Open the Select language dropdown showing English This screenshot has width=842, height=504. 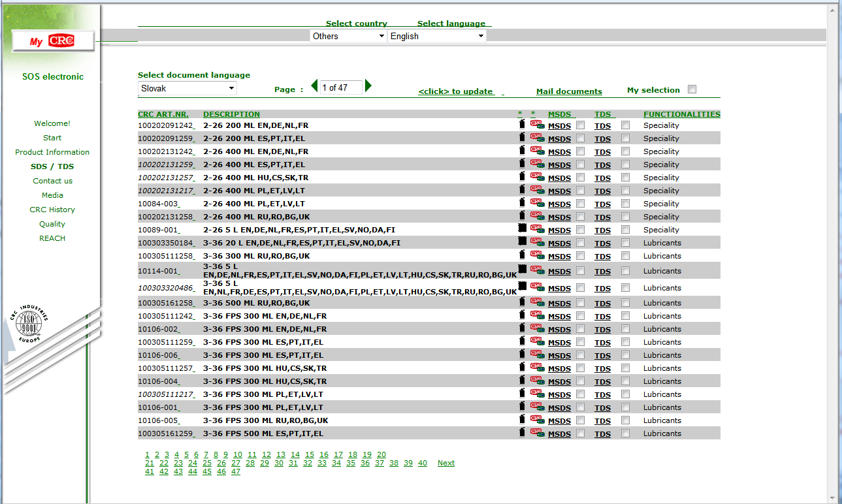pyautogui.click(x=437, y=36)
